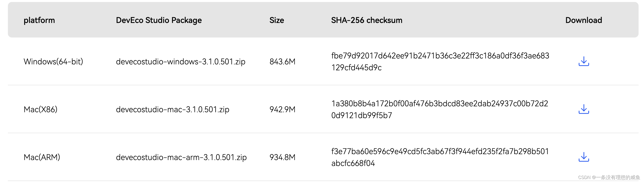Screen dimensions: 644x182
Task: Select the SHA-256 checksum column header
Action: coord(367,20)
